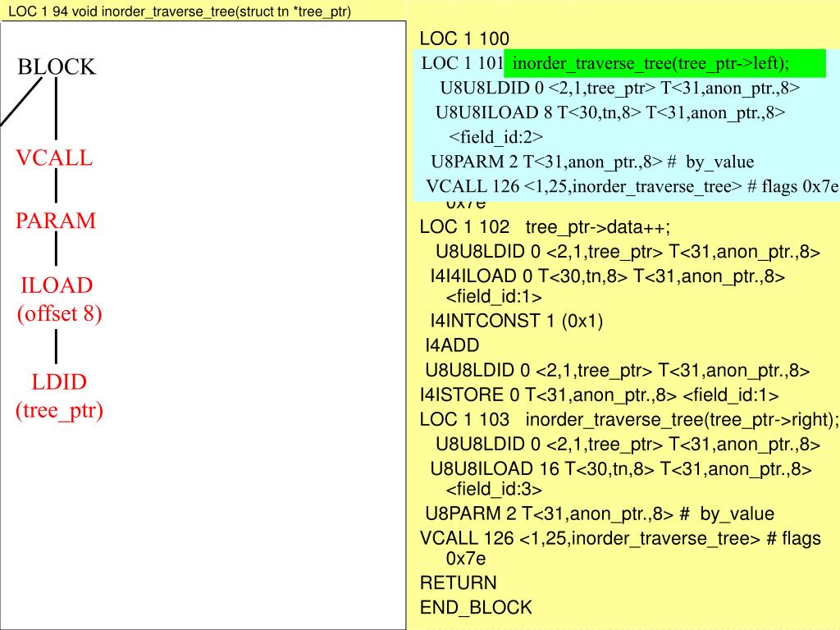Click the 'RETURN' line
The height and width of the screenshot is (630, 840).
(x=458, y=583)
